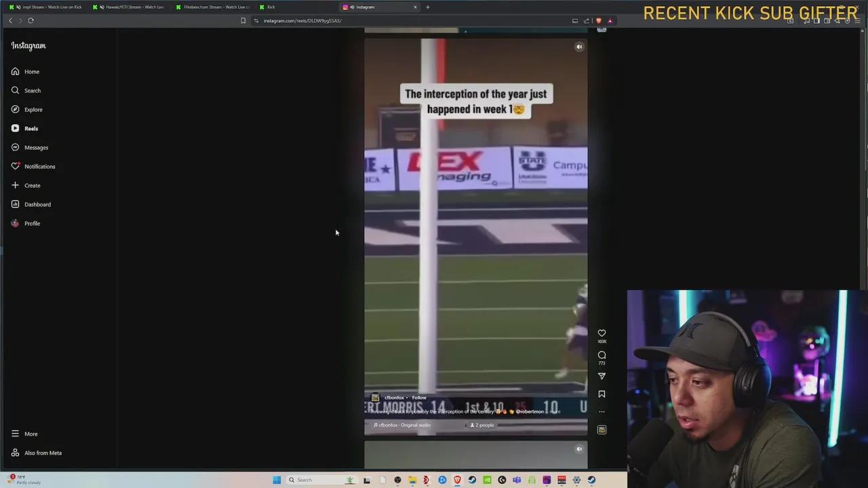Close the Instagram browser tab
The width and height of the screenshot is (868, 488).
(415, 7)
